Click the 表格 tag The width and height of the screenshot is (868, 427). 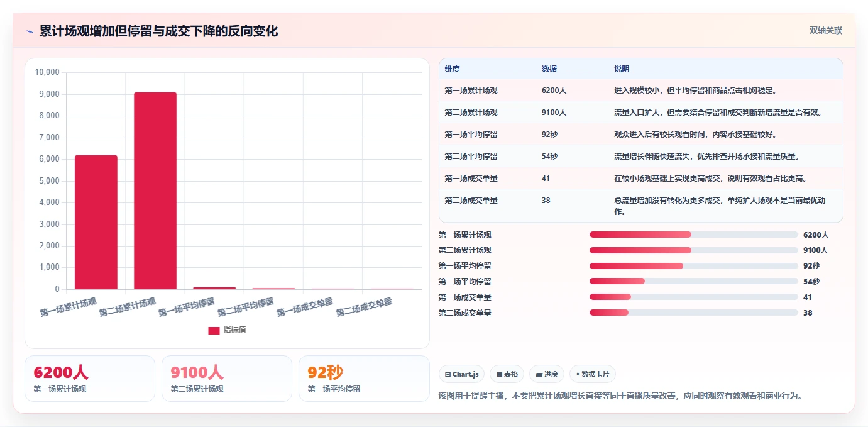pos(507,374)
